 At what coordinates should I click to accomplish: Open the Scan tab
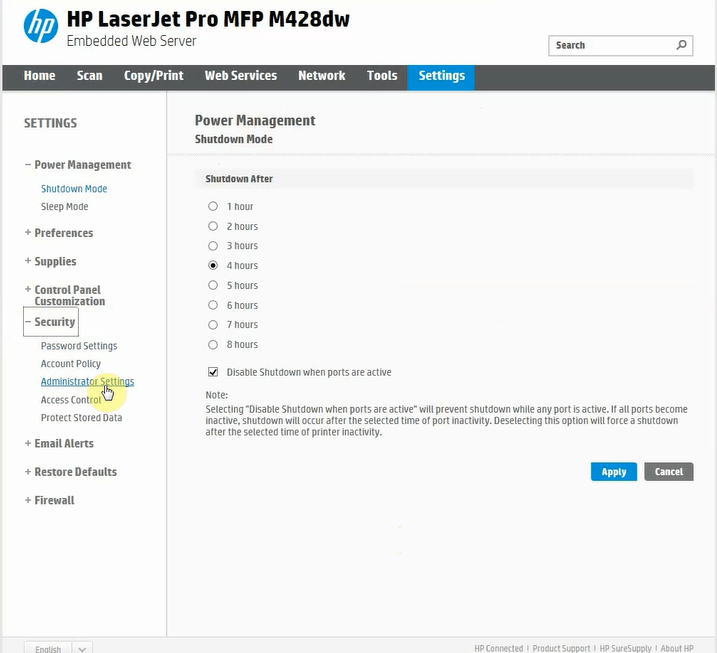coord(90,76)
